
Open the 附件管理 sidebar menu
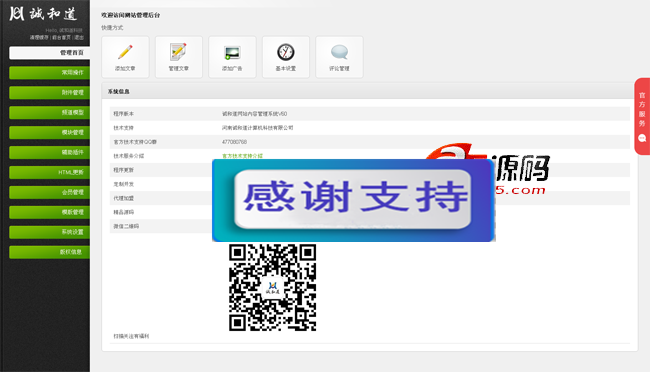[x=49, y=92]
